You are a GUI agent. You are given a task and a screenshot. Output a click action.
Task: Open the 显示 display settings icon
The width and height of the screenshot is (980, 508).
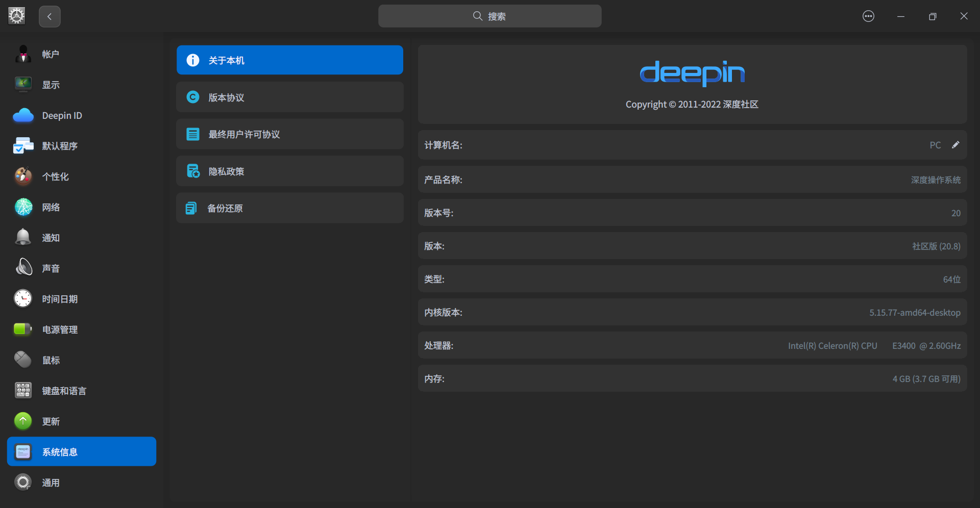(x=23, y=85)
